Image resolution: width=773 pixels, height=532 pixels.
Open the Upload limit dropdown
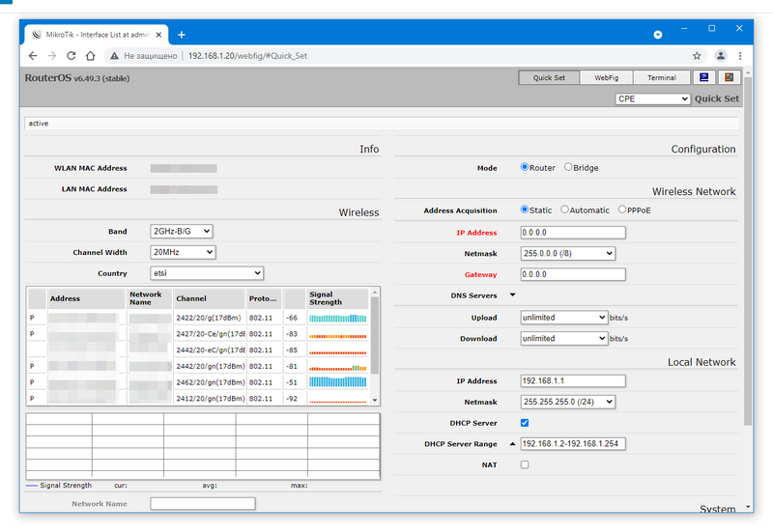click(564, 318)
